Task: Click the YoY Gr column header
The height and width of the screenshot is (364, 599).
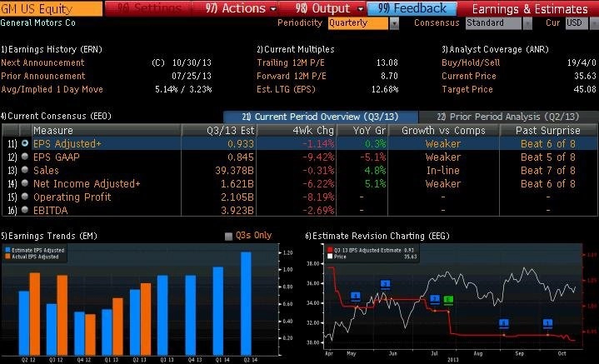Action: (x=362, y=130)
